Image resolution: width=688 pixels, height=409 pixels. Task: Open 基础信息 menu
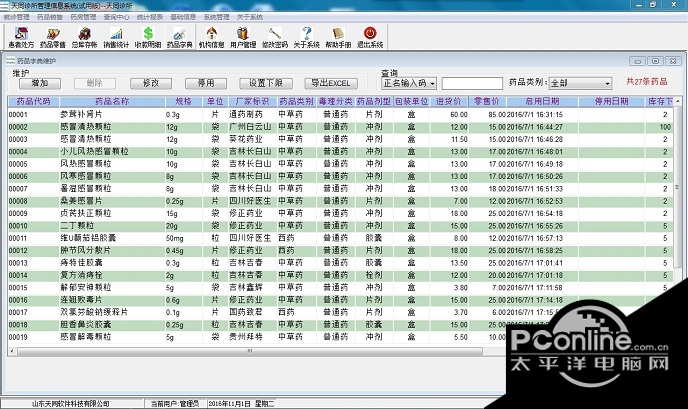[183, 17]
